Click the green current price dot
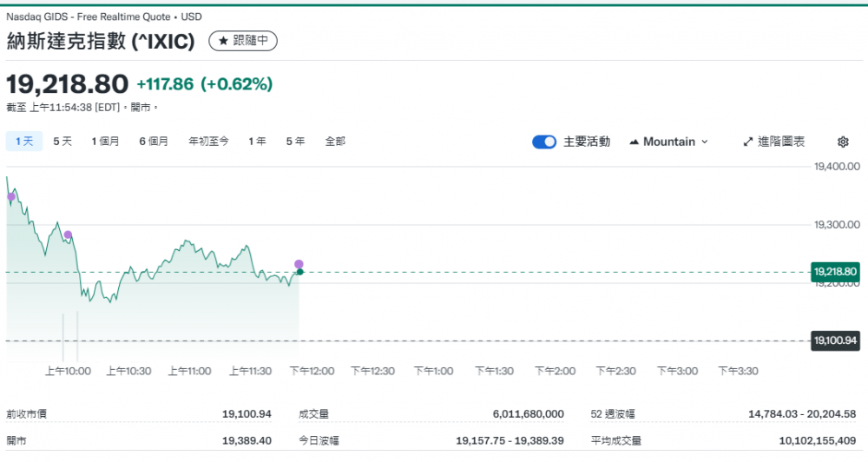The height and width of the screenshot is (462, 868). pyautogui.click(x=299, y=273)
